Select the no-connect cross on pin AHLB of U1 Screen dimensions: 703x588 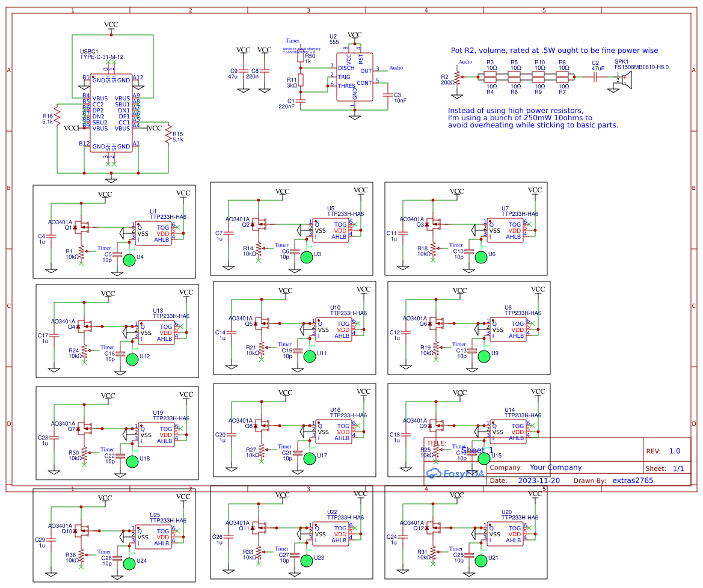[x=177, y=227]
